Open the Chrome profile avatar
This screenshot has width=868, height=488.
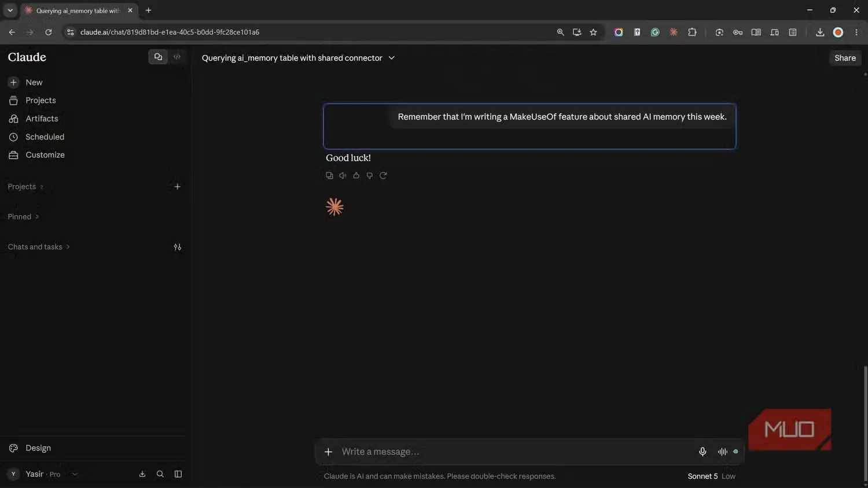pos(838,32)
